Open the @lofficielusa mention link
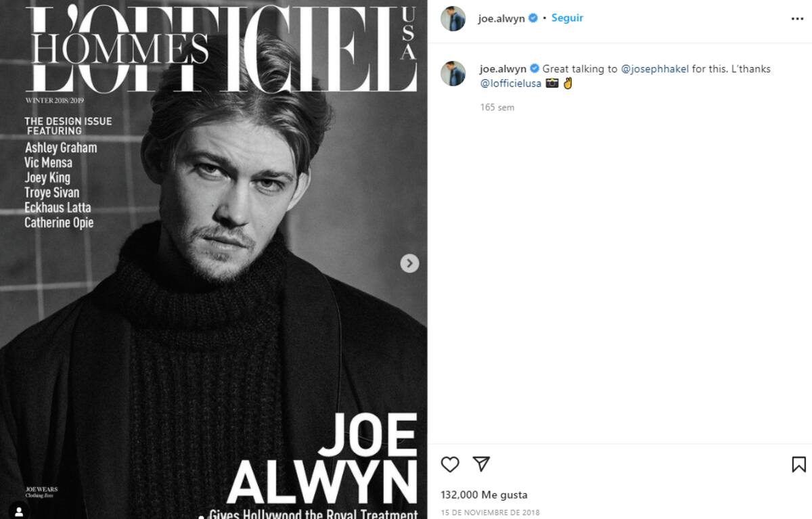 (511, 84)
